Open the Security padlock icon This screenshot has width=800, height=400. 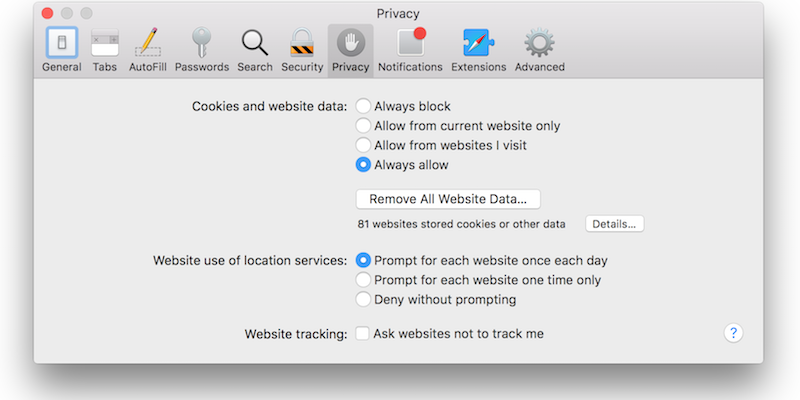302,42
